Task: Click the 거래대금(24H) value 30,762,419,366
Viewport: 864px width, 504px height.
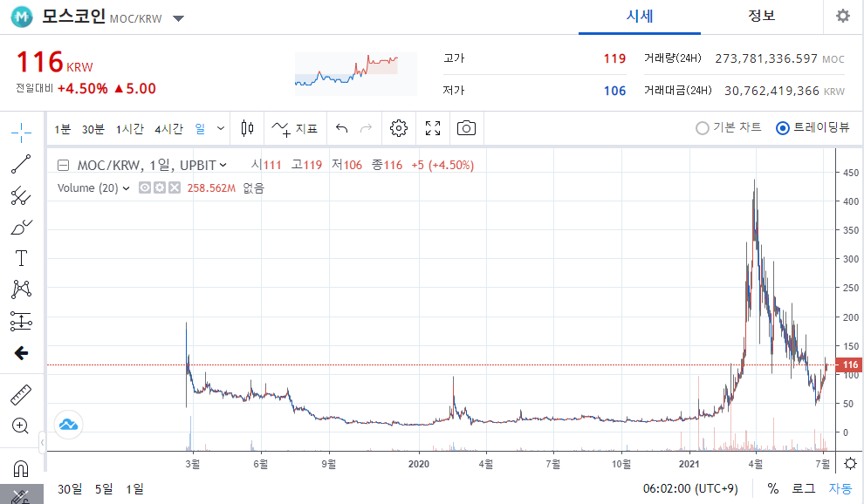Action: pos(771,91)
